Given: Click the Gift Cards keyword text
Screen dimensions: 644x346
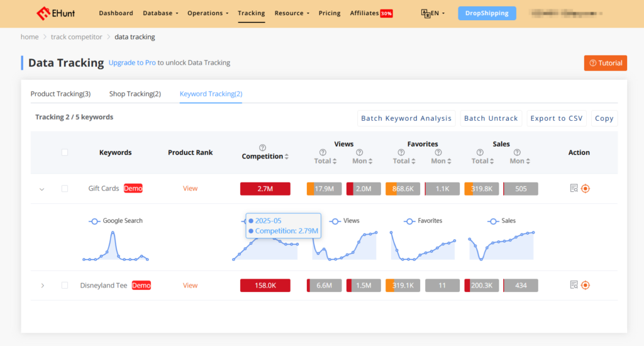Looking at the screenshot, I should 104,188.
